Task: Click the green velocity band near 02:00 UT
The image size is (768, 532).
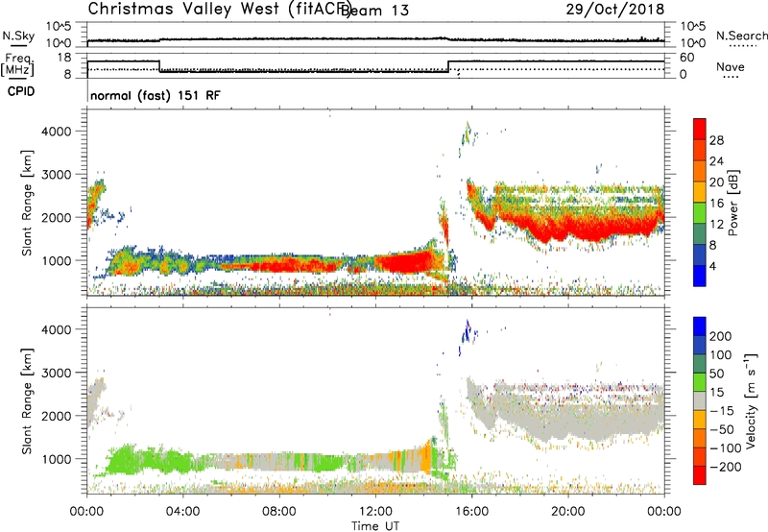Action: click(130, 462)
